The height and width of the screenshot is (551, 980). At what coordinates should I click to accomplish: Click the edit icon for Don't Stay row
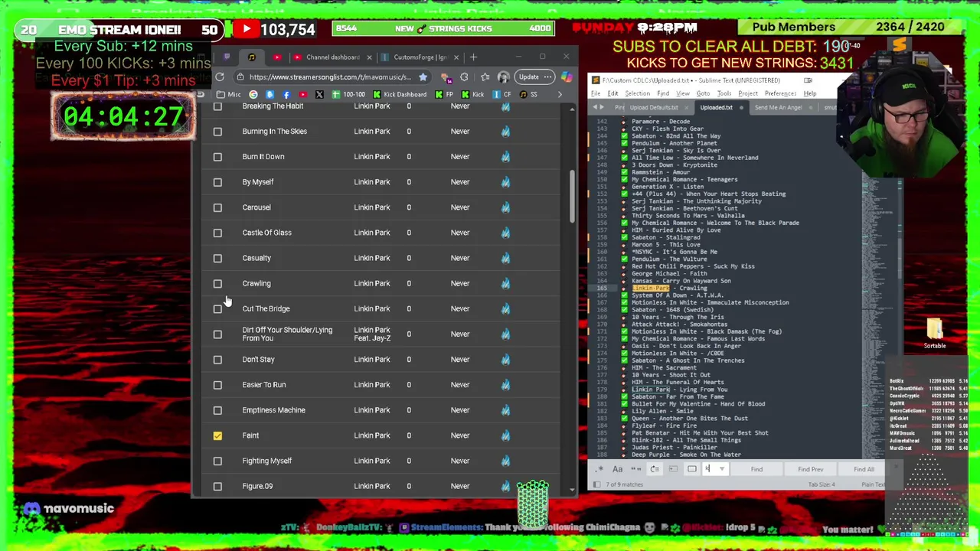pos(505,359)
